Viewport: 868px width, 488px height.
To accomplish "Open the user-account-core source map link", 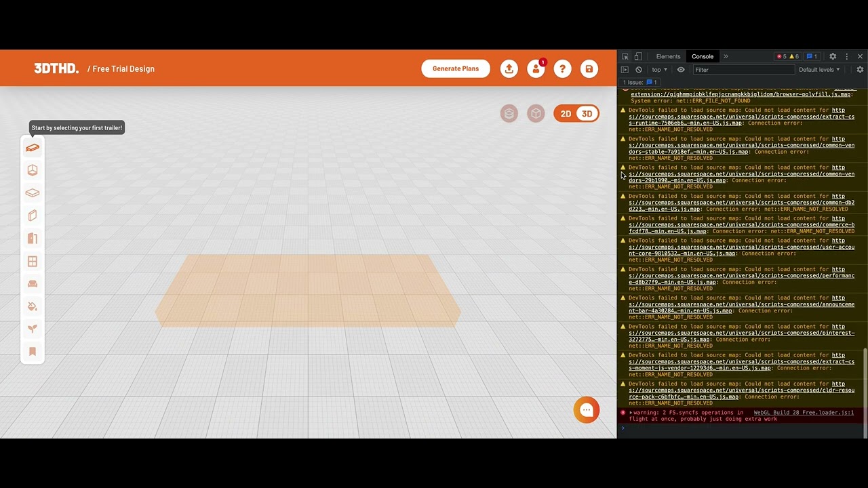I will 741,247.
